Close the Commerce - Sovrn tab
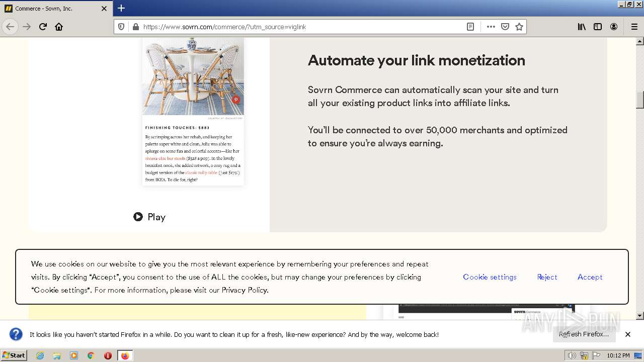Viewport: 644px width, 362px height. (104, 9)
